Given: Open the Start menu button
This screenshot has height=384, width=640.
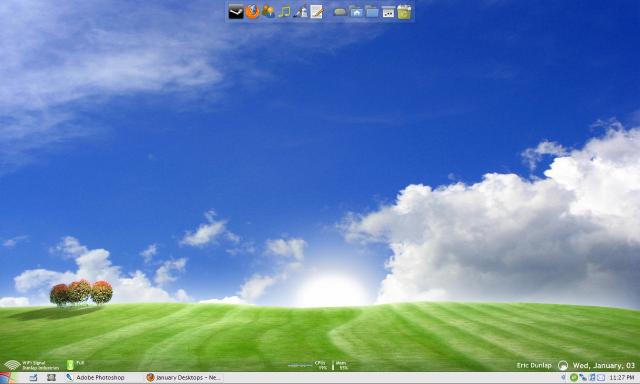Looking at the screenshot, I should click(x=7, y=378).
